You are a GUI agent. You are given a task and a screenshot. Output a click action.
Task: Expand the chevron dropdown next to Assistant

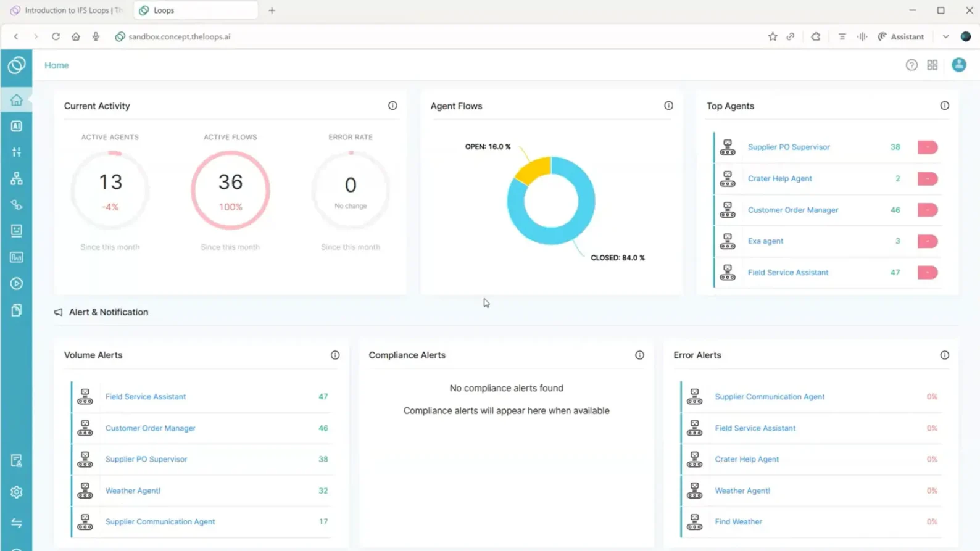click(945, 36)
